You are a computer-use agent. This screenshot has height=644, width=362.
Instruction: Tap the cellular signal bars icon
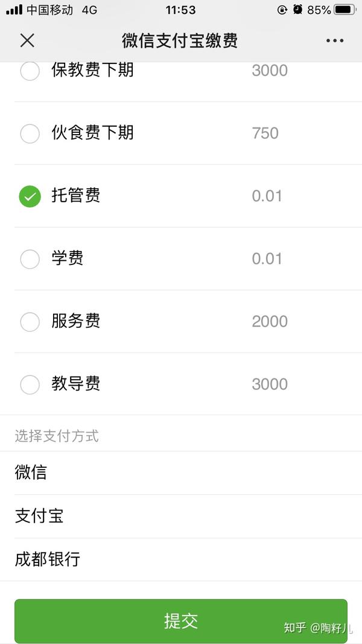[13, 9]
